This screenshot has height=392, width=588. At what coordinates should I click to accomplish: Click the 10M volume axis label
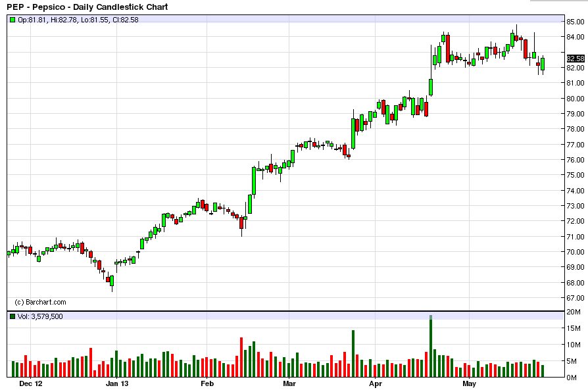pyautogui.click(x=574, y=345)
